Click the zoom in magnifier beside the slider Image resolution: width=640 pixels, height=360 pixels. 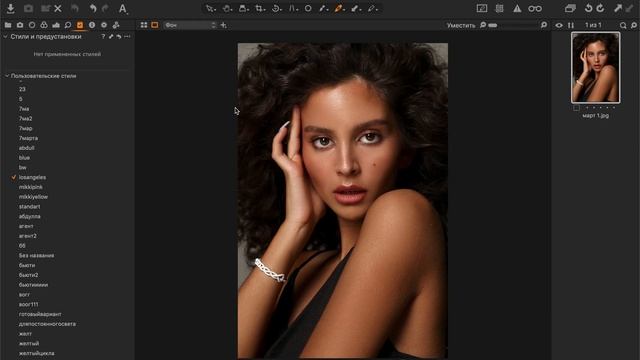point(544,25)
